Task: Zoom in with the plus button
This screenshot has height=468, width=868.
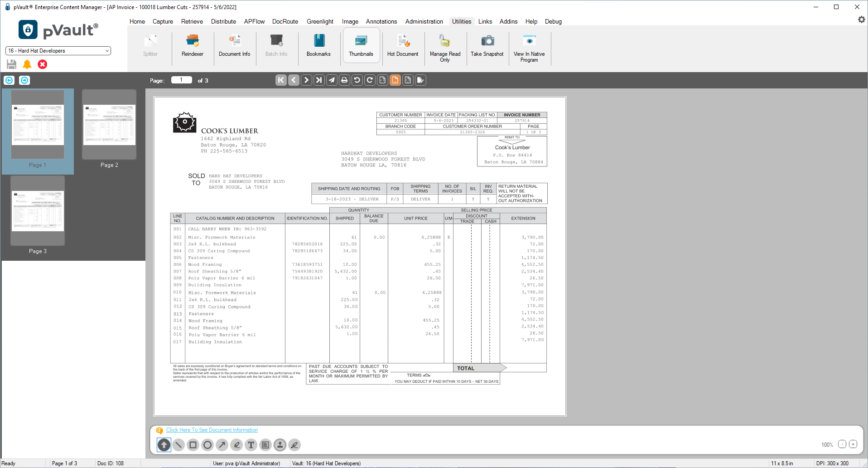Action: pos(853,444)
